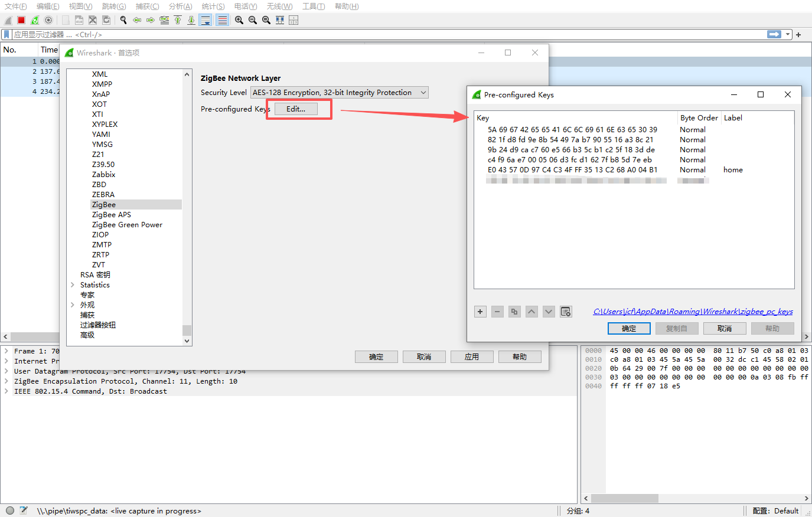Click the Edit... button for Pre-configured Keys

point(296,109)
